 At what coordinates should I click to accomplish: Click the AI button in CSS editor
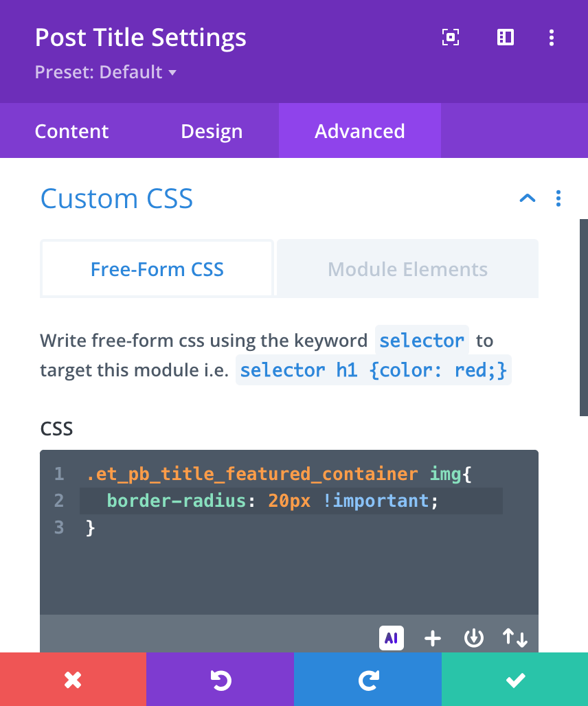(x=392, y=638)
